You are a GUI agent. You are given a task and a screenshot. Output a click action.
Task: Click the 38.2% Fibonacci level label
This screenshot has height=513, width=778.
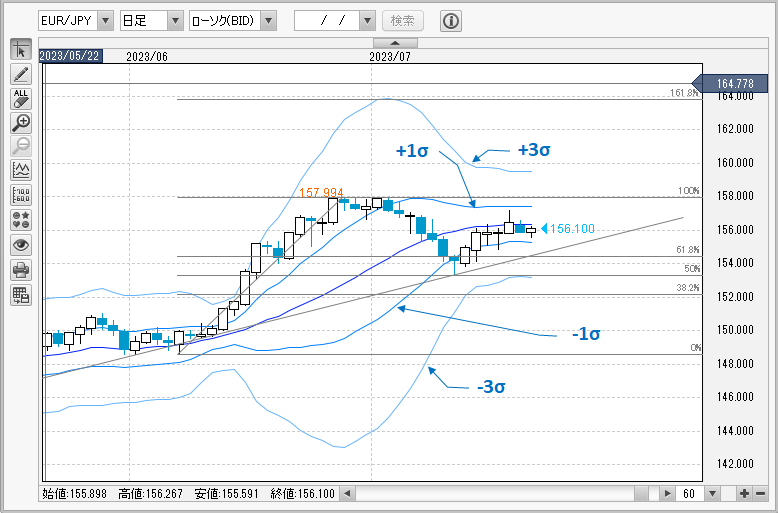[688, 288]
